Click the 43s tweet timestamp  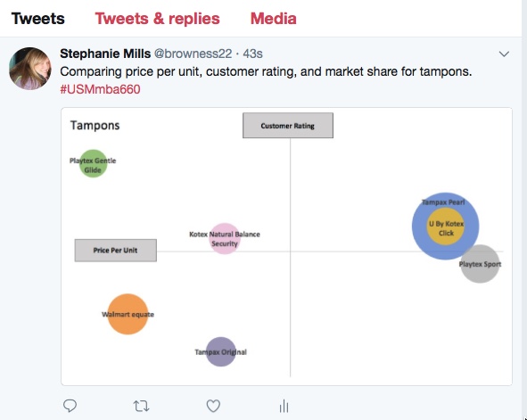(x=252, y=54)
